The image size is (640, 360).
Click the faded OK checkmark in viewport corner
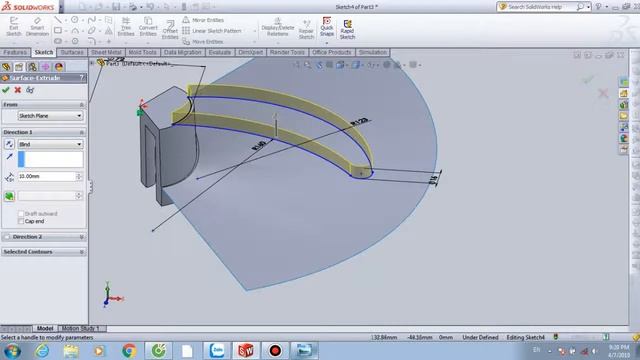click(588, 80)
